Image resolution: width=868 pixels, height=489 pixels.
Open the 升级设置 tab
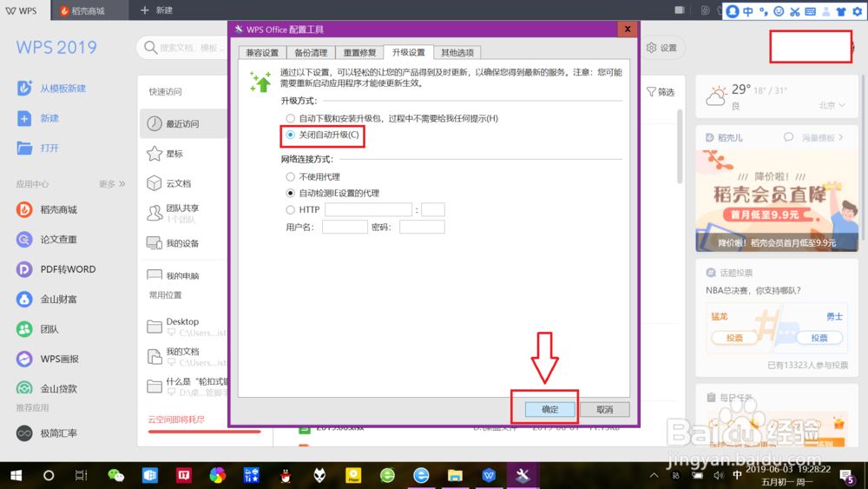(409, 52)
